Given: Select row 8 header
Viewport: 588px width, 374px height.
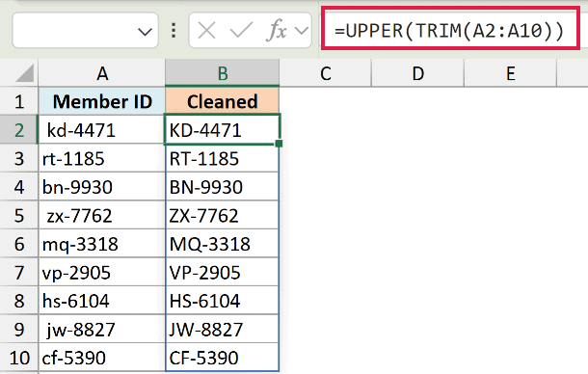Looking at the screenshot, I should [x=19, y=301].
